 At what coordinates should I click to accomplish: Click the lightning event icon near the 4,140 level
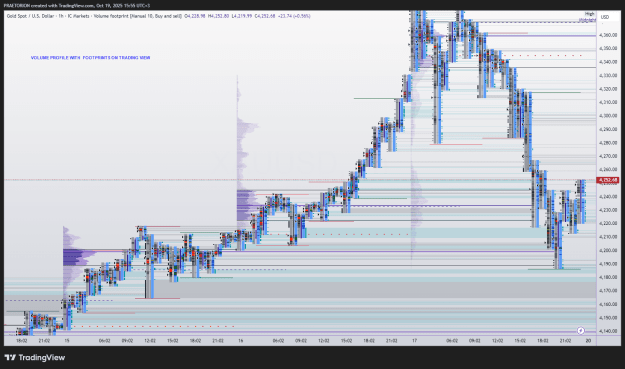click(x=581, y=330)
